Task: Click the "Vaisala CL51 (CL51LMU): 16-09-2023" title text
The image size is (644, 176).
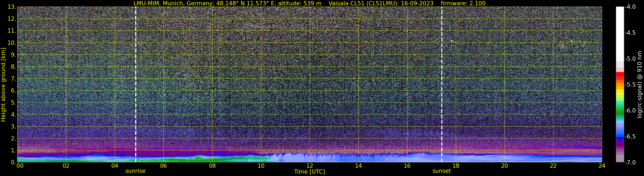Action: [381, 3]
